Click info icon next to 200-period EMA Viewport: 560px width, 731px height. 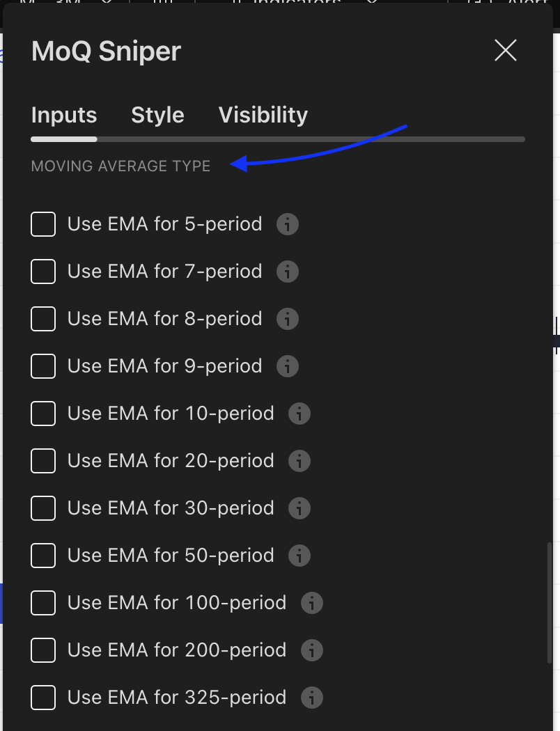[x=312, y=650]
